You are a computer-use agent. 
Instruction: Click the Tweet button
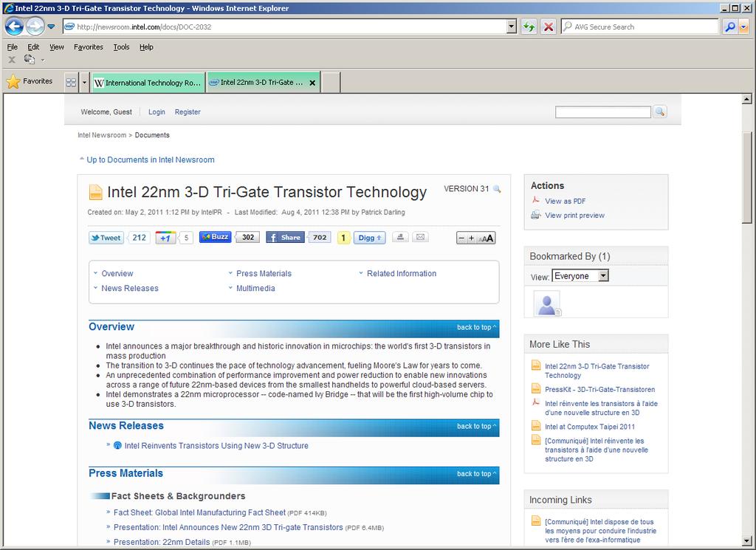click(106, 238)
